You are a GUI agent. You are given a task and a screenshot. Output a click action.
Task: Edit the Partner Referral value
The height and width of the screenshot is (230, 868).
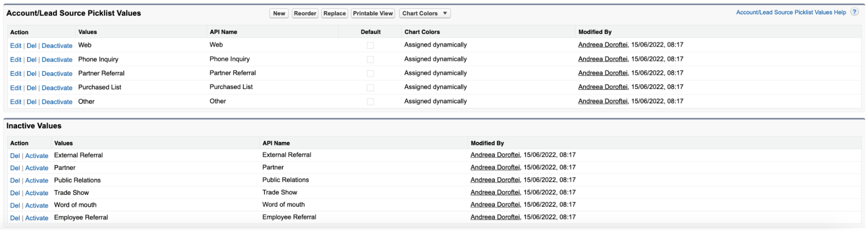[x=16, y=74]
